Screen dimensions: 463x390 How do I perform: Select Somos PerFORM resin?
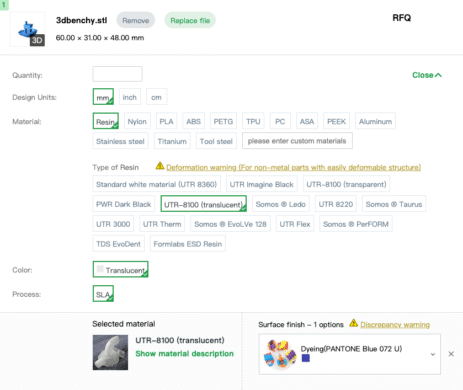356,224
